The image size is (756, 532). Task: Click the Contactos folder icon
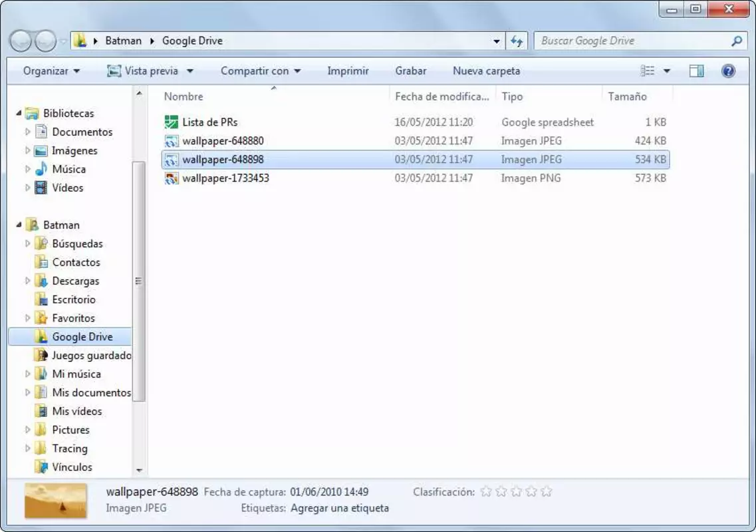(x=41, y=263)
